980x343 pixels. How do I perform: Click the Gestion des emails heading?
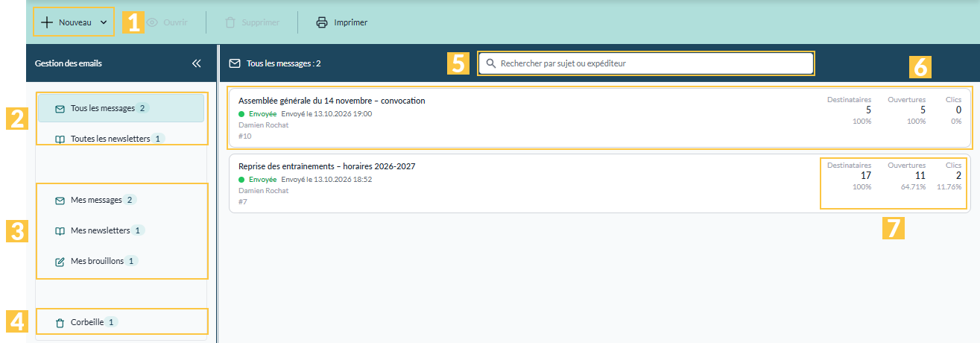69,63
